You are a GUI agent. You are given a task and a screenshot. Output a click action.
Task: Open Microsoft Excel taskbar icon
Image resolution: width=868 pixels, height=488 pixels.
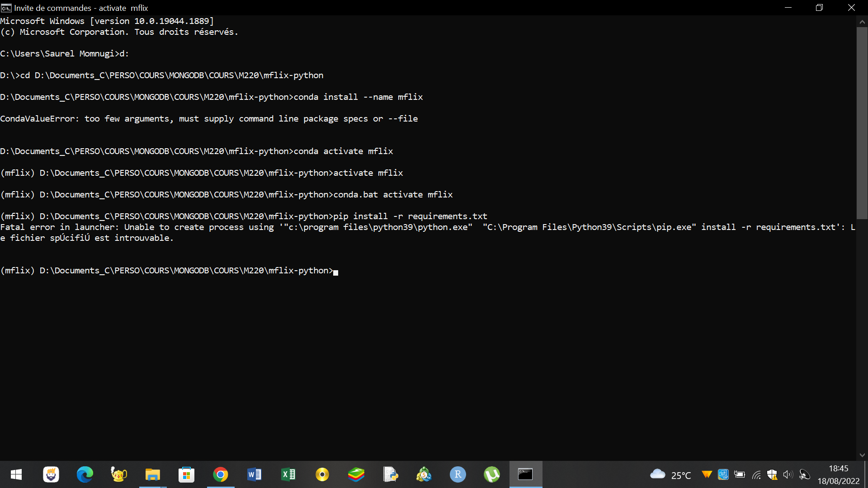click(x=288, y=474)
